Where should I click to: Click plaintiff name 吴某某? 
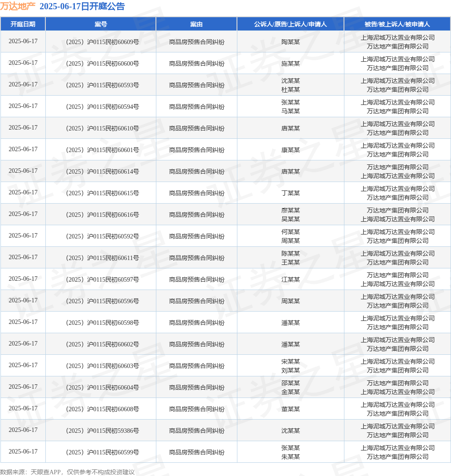[x=291, y=219]
